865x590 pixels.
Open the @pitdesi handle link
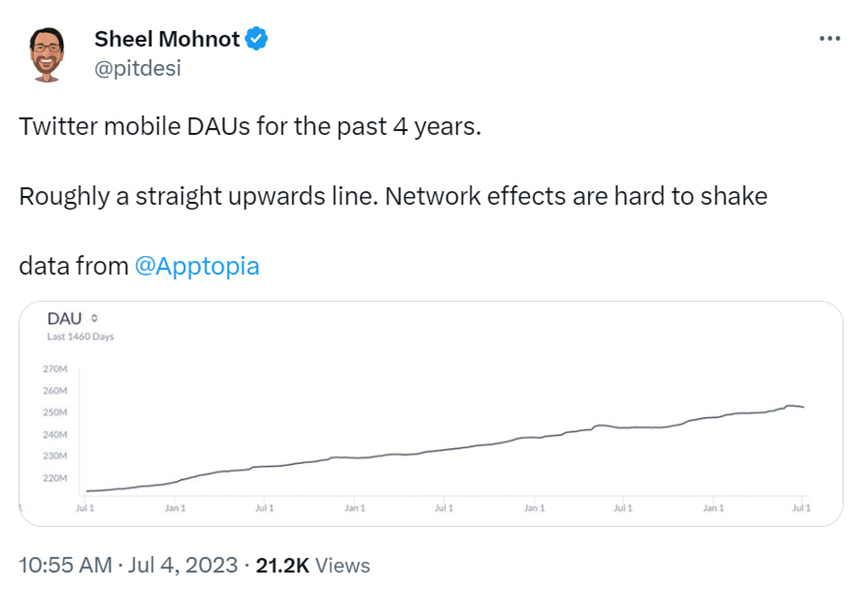pyautogui.click(x=137, y=68)
